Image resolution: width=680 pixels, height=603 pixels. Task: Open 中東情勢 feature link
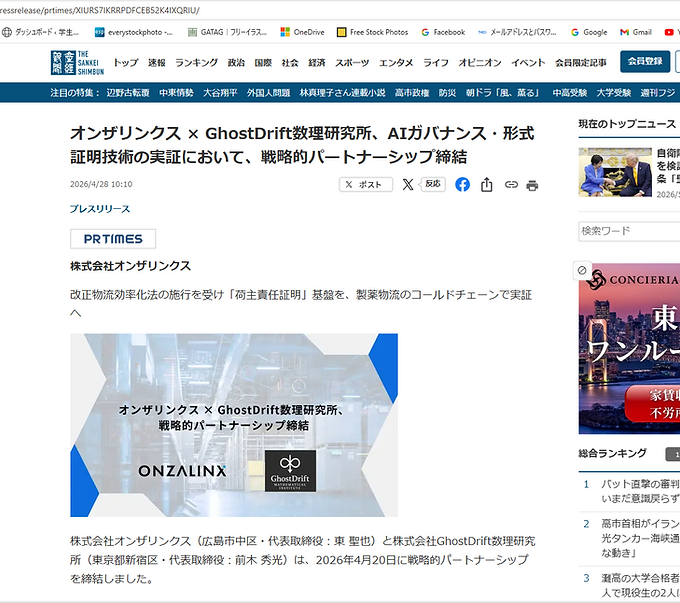point(176,93)
